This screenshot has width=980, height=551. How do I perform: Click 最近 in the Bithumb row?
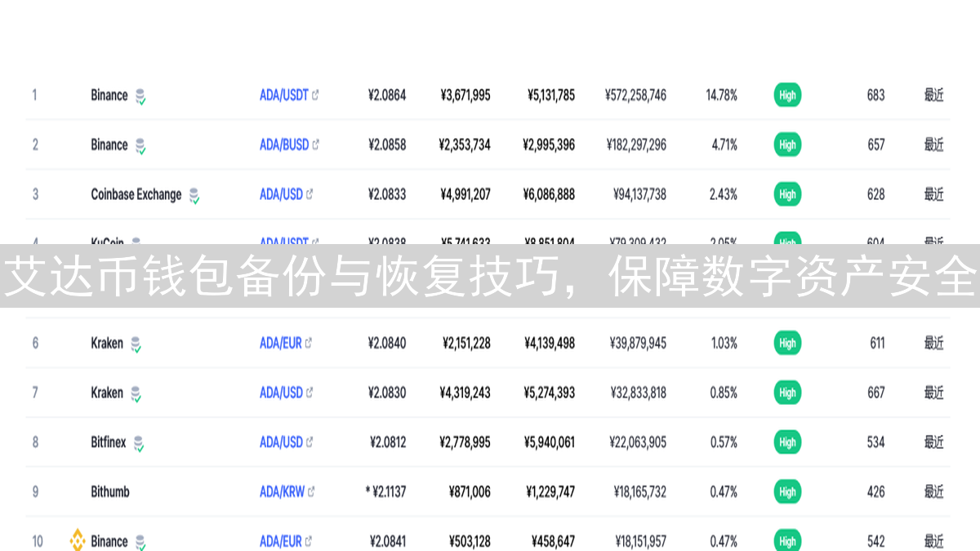click(x=933, y=491)
